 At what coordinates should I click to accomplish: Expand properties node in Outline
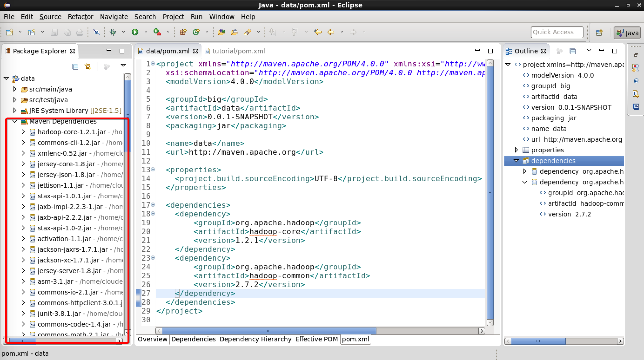[516, 150]
